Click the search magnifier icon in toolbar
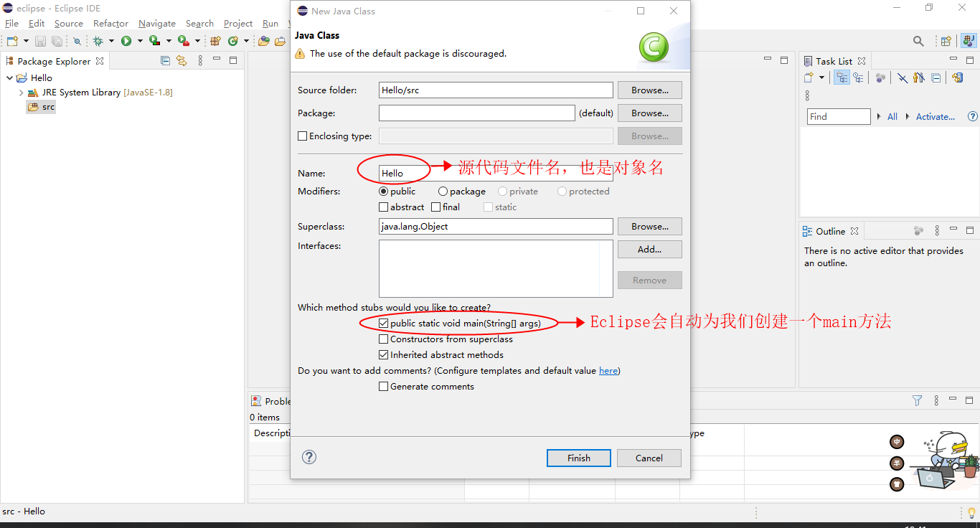Screen dimensions: 980x528 918,41
